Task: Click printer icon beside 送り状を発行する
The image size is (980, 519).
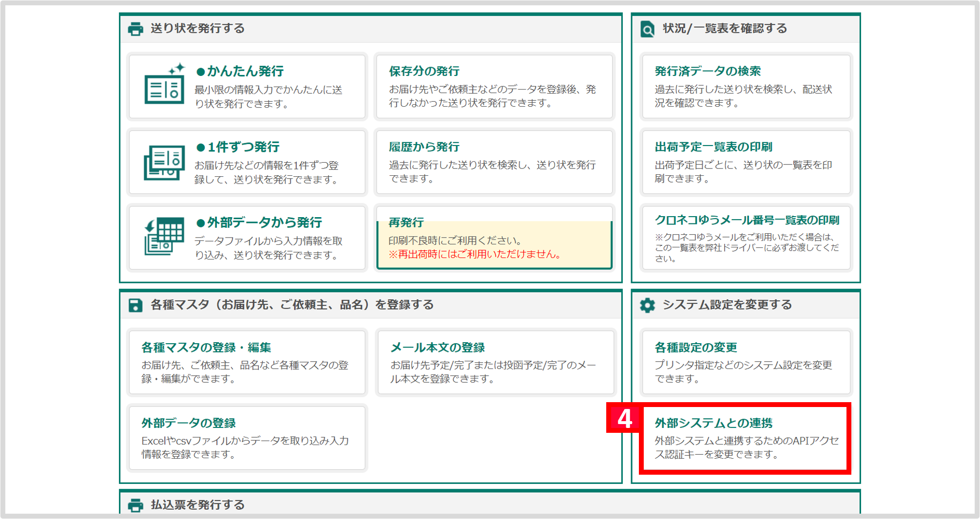Action: pyautogui.click(x=135, y=29)
